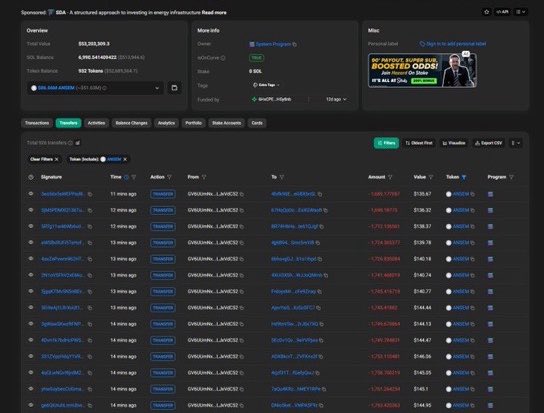This screenshot has height=413, width=544.
Task: Open the Transactions tab
Action: [x=37, y=123]
